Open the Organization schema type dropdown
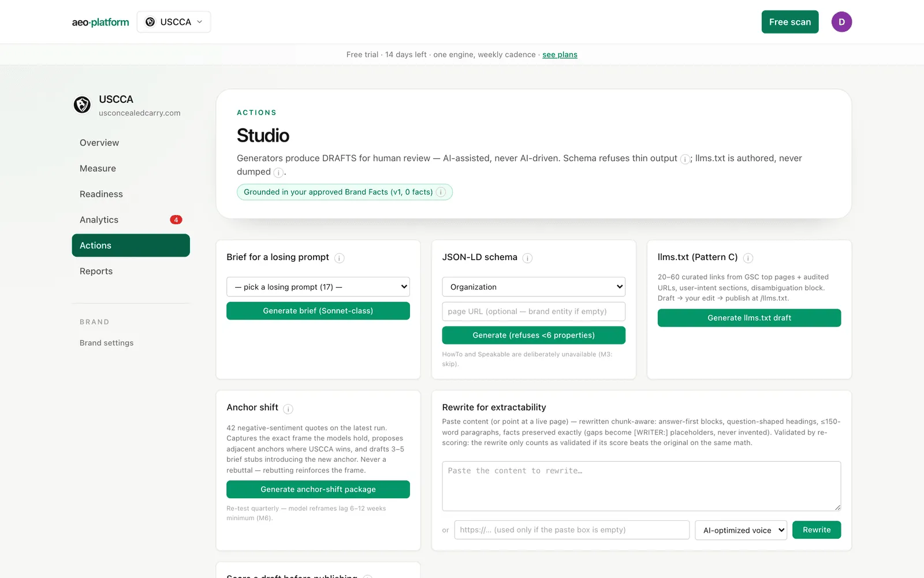This screenshot has height=578, width=924. tap(534, 287)
